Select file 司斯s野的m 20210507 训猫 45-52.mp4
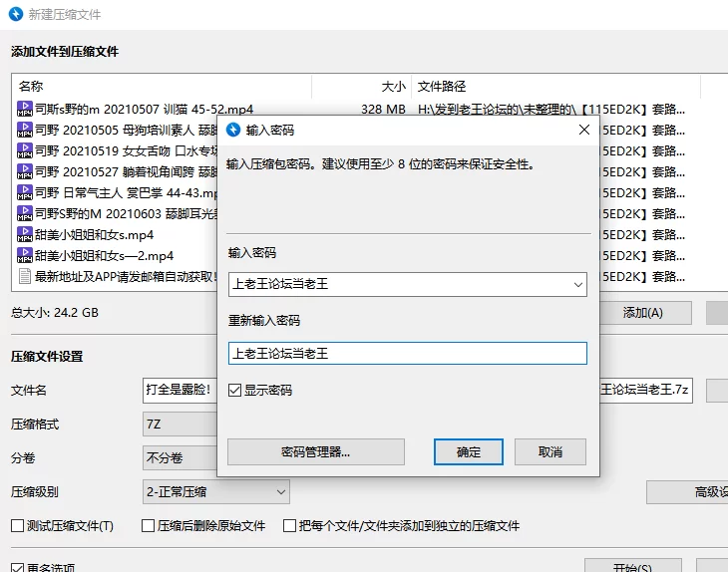Image resolution: width=728 pixels, height=572 pixels. tap(145, 109)
